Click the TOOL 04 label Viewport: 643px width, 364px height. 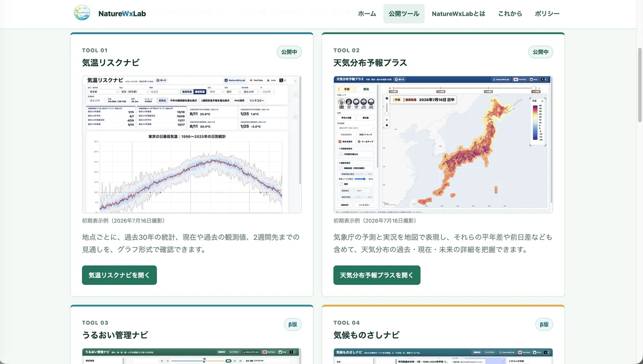pos(347,323)
